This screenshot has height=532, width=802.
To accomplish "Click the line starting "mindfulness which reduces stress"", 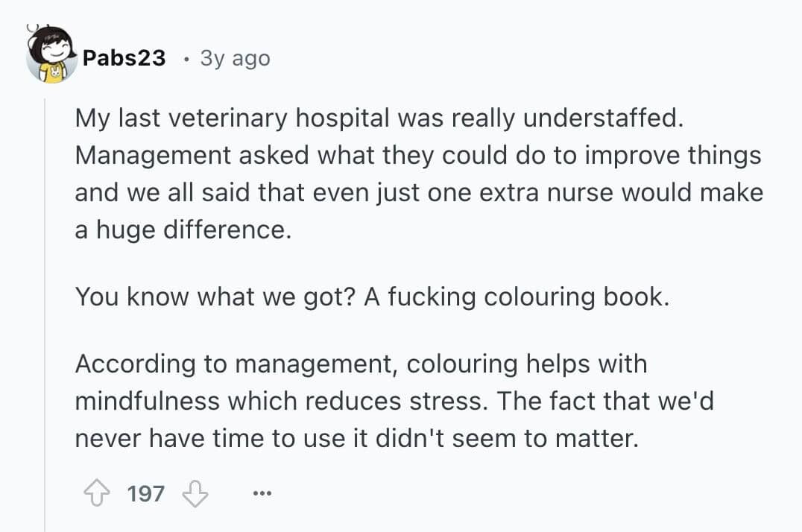I will [394, 402].
